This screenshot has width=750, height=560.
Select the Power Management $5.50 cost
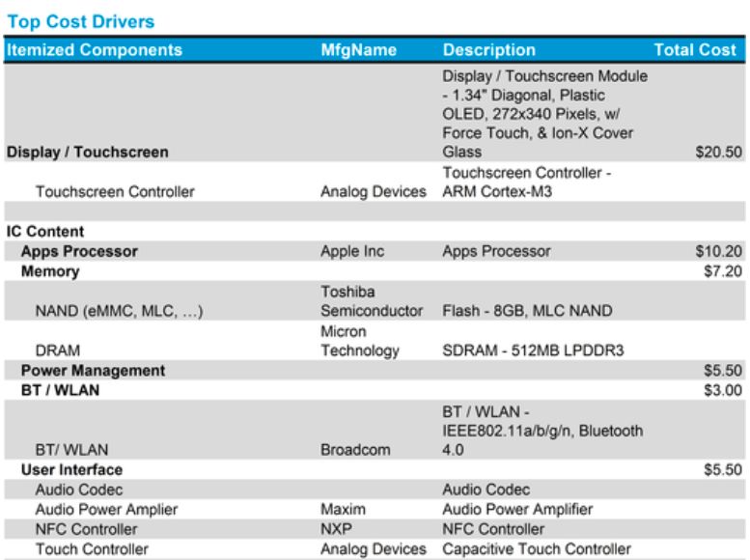723,371
